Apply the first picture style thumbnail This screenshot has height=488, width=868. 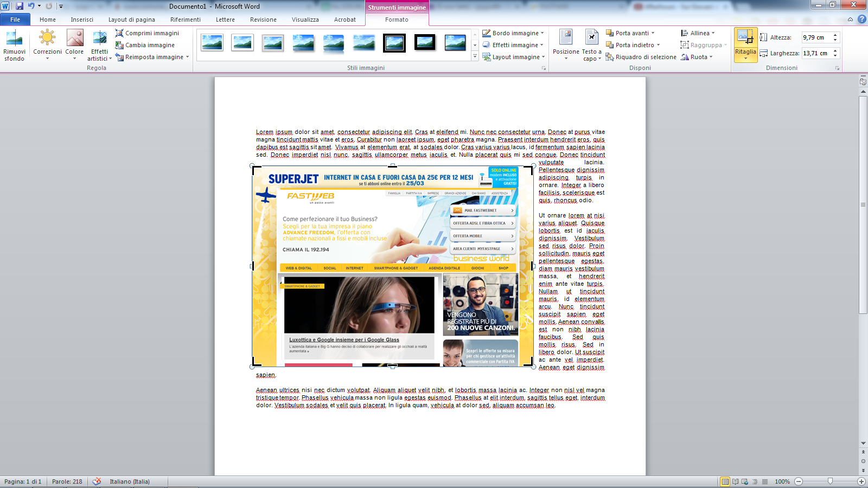212,42
